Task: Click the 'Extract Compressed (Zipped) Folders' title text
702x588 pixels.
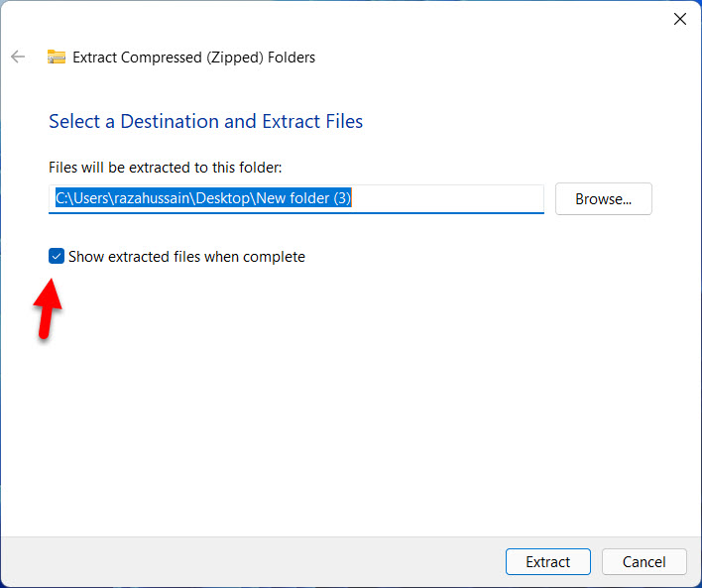Action: click(193, 58)
